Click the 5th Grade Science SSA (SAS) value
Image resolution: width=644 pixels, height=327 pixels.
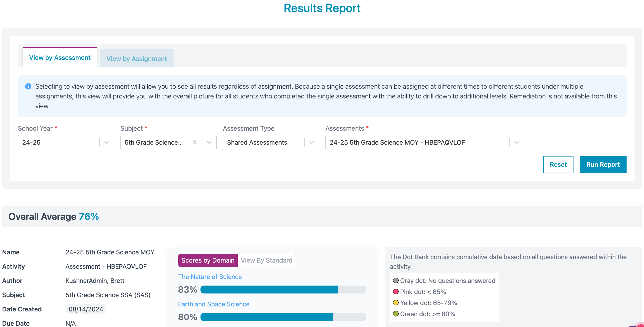108,295
